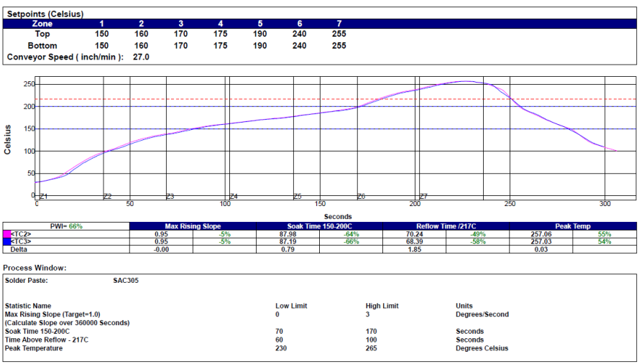This screenshot has height=364, width=639.
Task: Click the "Degrees/Second" units entry
Action: pos(482,314)
